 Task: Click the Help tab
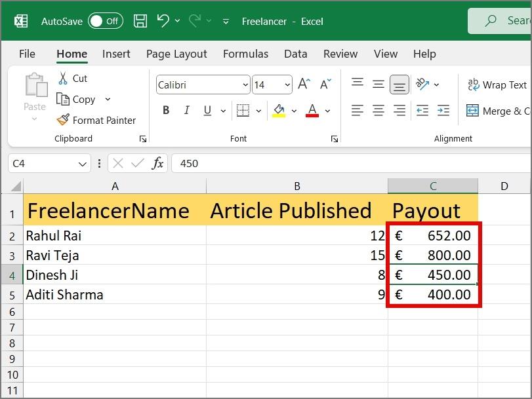[424, 54]
